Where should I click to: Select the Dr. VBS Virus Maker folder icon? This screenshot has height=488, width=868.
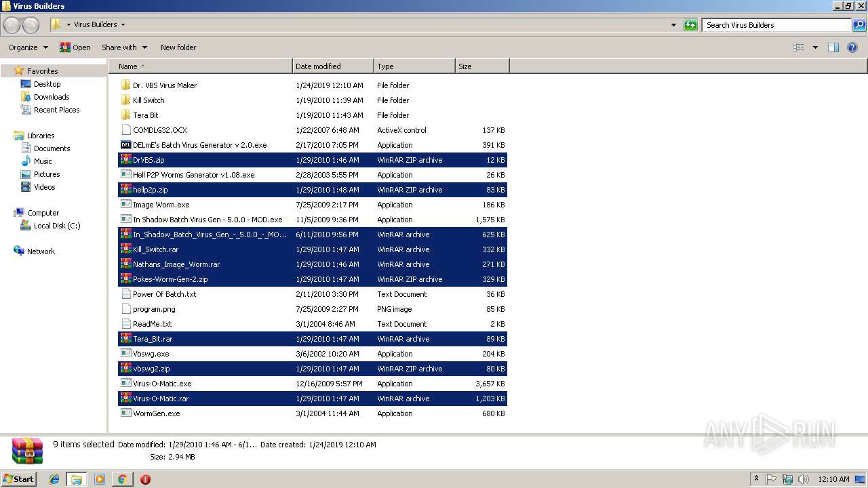[x=125, y=85]
